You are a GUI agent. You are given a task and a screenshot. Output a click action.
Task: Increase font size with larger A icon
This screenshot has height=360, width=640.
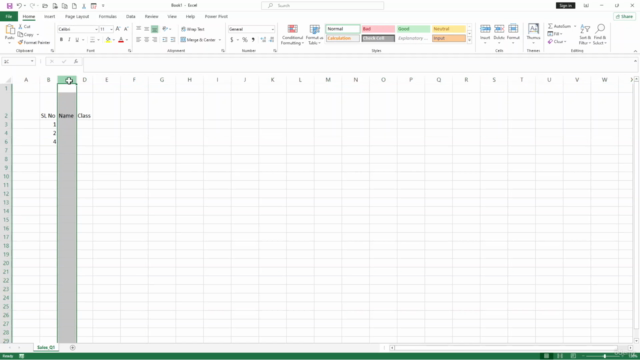coord(118,29)
